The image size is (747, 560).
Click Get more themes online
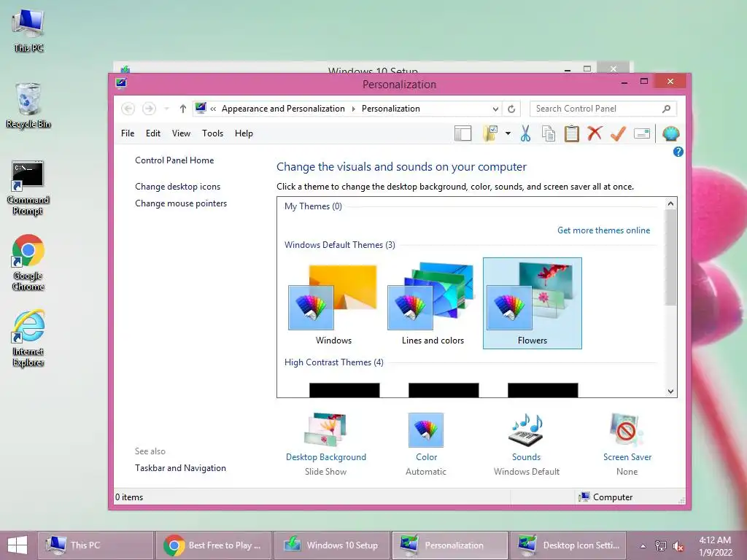(603, 230)
